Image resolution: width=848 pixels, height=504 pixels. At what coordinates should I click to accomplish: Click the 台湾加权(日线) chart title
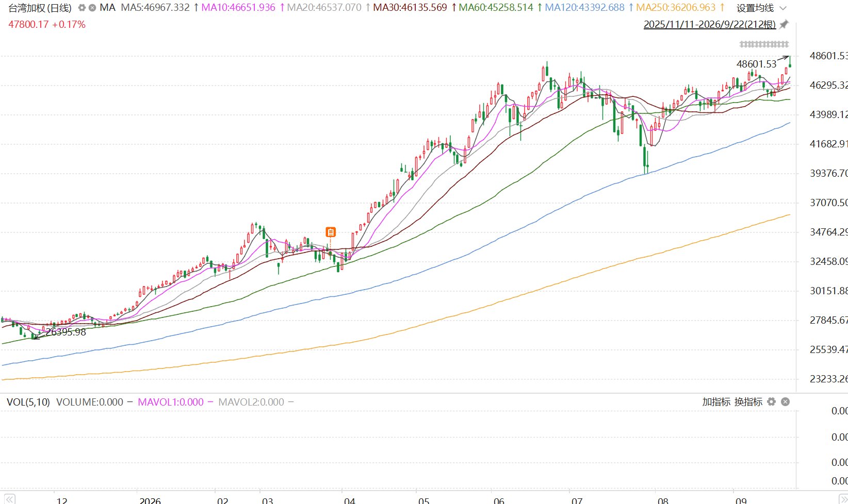tap(40, 8)
